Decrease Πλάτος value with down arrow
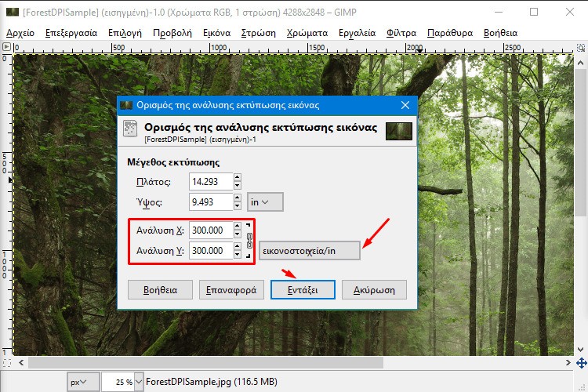 coord(237,186)
